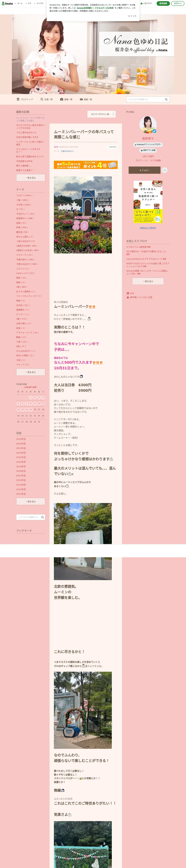186x868 pixels.
Task: Click the ログイン button
Action: (178, 3)
